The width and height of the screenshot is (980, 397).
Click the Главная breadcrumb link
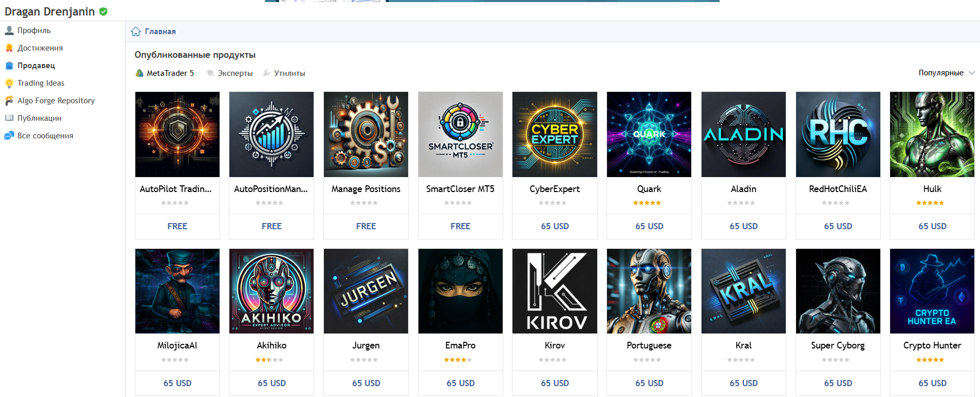click(x=160, y=31)
